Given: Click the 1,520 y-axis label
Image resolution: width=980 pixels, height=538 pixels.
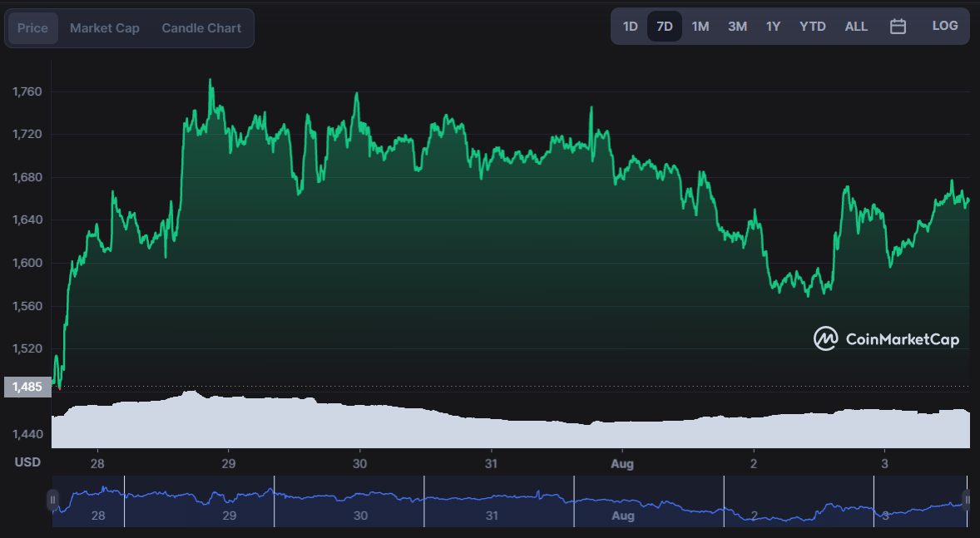Looking at the screenshot, I should (x=27, y=348).
